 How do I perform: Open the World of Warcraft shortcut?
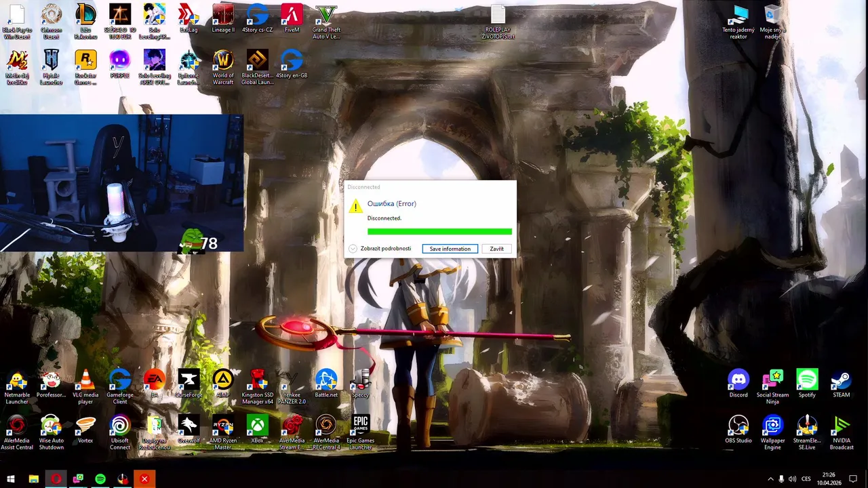223,67
